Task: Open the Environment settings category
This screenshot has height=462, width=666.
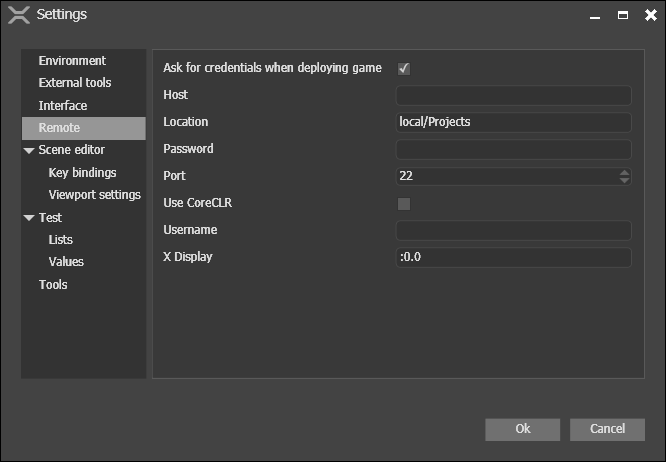Action: coord(72,61)
